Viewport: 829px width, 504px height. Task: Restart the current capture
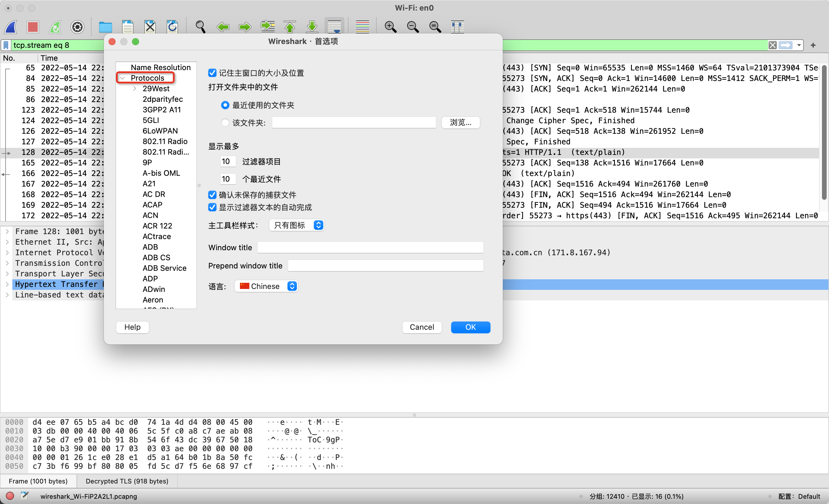pos(55,27)
